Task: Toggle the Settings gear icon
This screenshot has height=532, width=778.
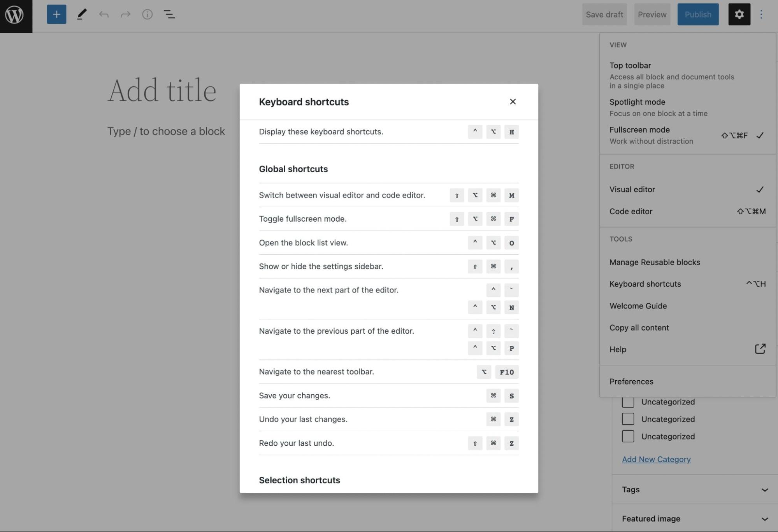Action: coord(739,14)
